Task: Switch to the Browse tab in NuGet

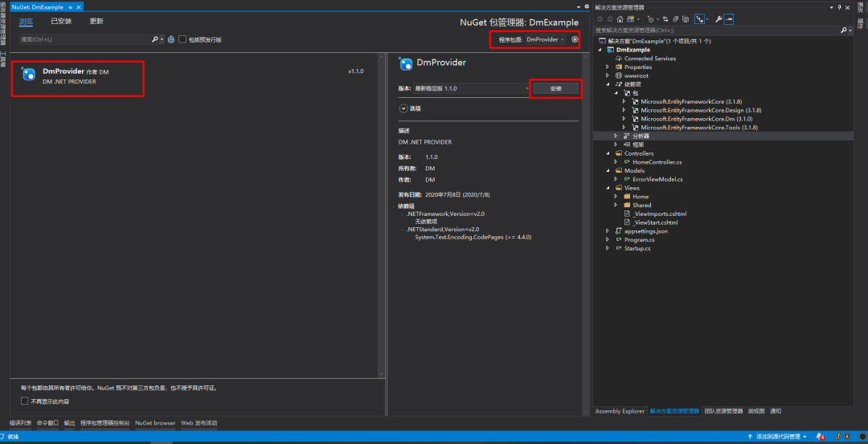Action: pos(26,21)
